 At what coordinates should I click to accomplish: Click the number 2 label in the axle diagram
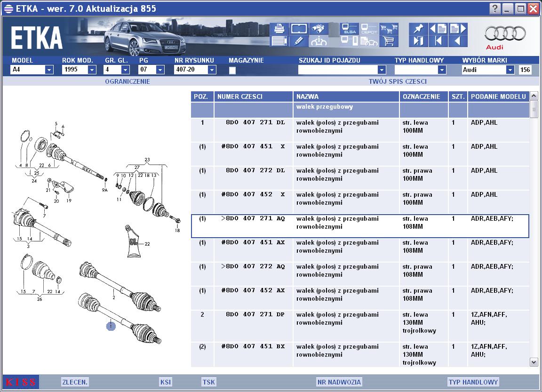(x=114, y=297)
